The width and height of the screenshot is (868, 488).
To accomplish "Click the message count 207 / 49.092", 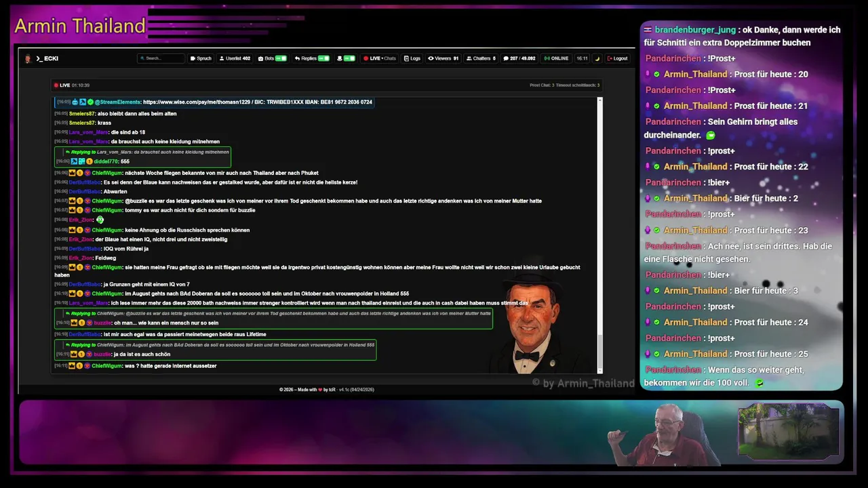I will point(519,58).
